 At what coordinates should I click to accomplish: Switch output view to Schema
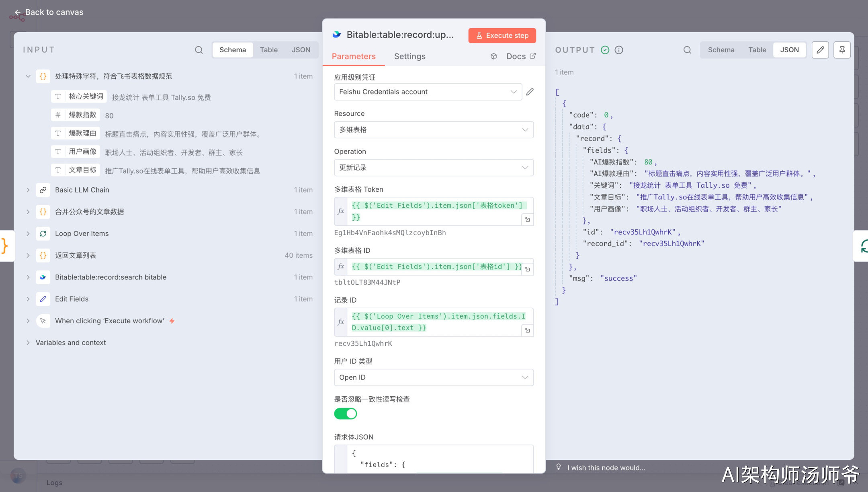(721, 50)
